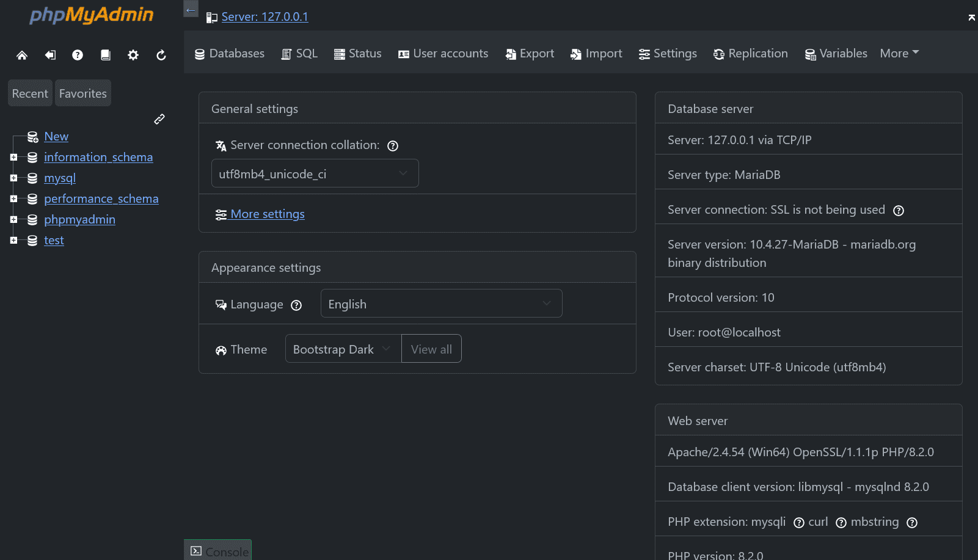Open the test database link
Screen dimensions: 978x560
click(54, 241)
